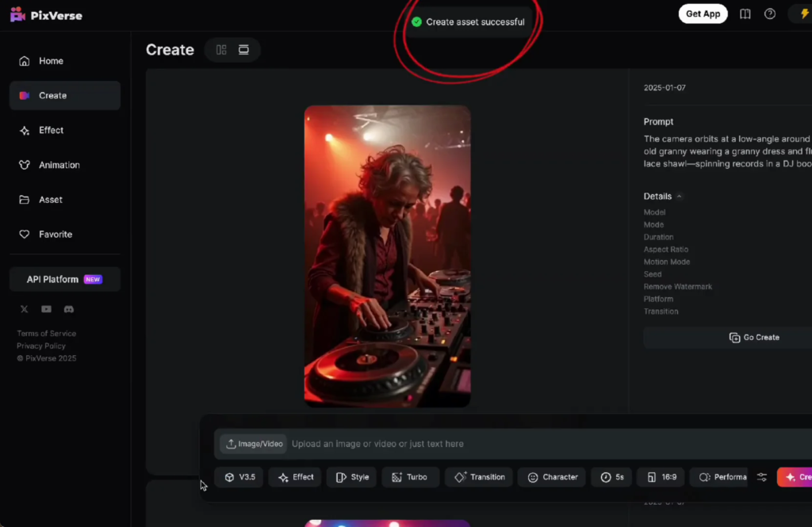Collapse the Details section chevron
812x527 pixels.
[680, 197]
